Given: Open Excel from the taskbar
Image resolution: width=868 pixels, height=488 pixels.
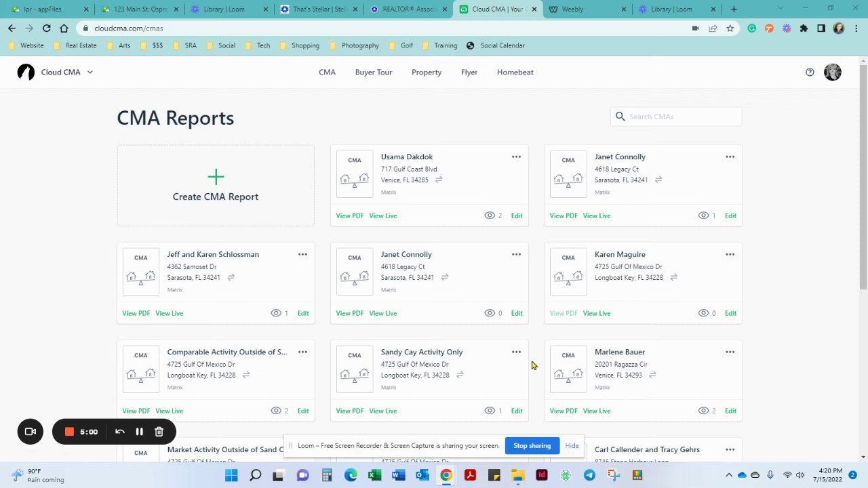Looking at the screenshot, I should tap(374, 475).
